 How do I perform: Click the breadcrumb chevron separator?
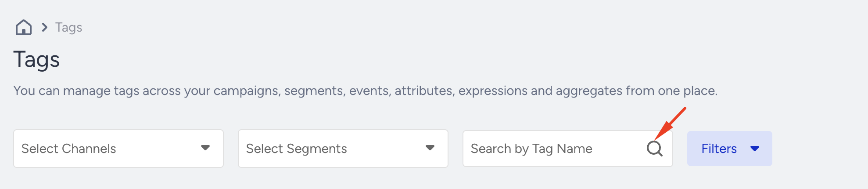click(x=44, y=27)
